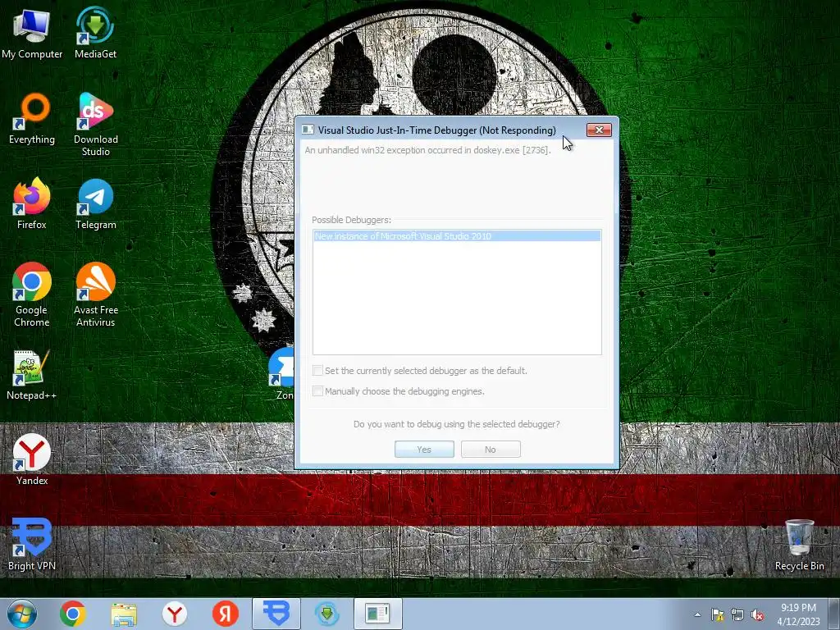Open the My Computer desktop icon
This screenshot has height=630, width=840.
32,33
